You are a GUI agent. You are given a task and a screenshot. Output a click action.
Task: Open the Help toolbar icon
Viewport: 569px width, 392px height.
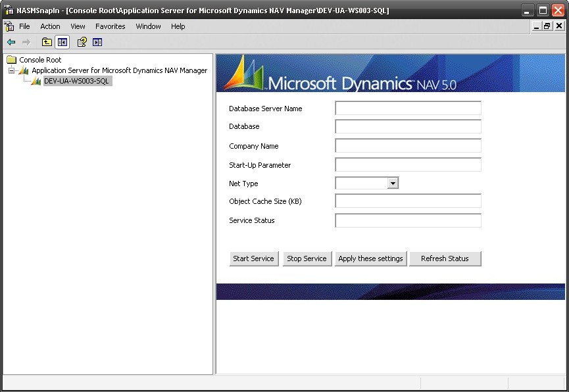pos(82,42)
